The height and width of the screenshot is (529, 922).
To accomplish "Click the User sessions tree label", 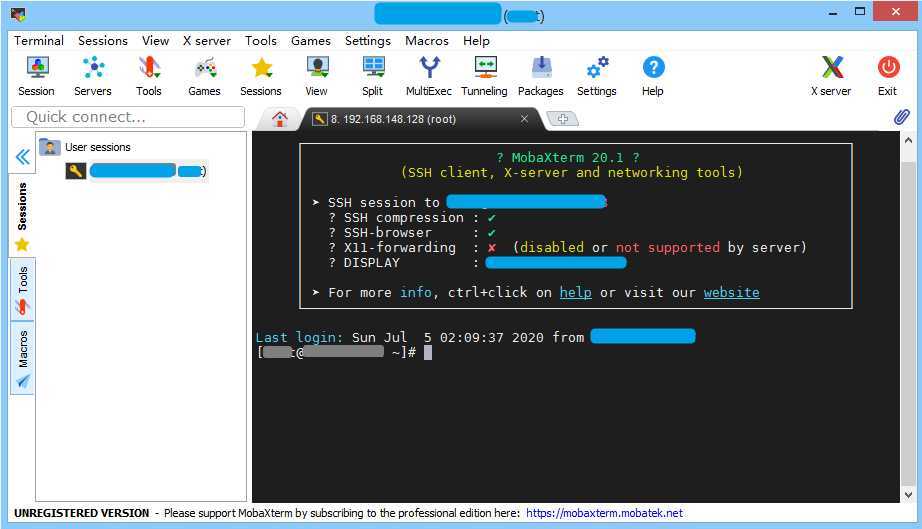I will point(98,147).
